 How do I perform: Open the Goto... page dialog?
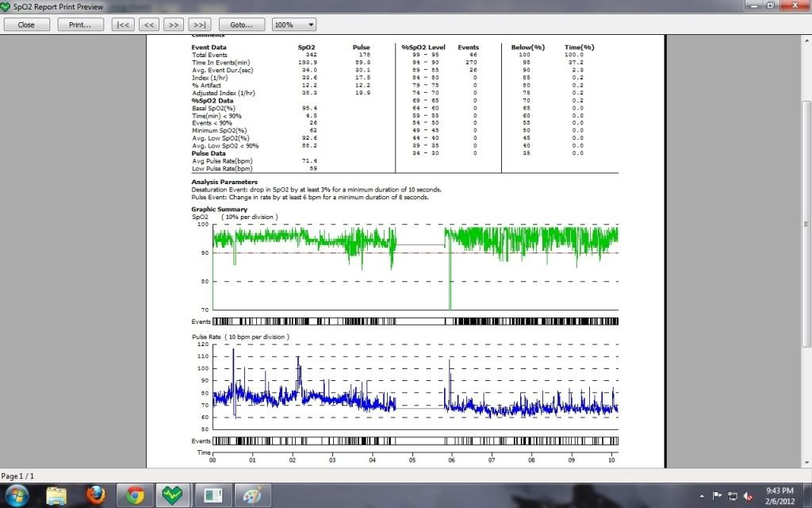point(242,25)
